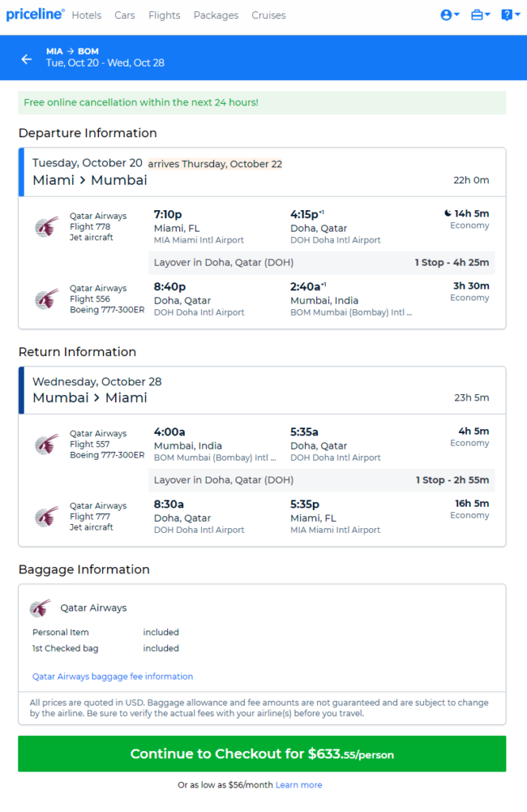
Task: Click the overnight moon icon beside 14h 5m
Action: coord(448,213)
